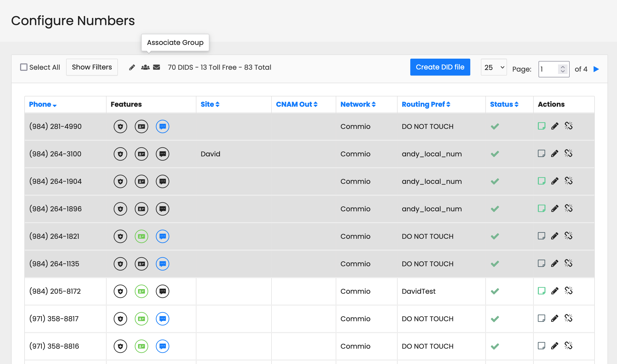Image resolution: width=617 pixels, height=364 pixels.
Task: Sort table by Network column
Action: coord(358,104)
